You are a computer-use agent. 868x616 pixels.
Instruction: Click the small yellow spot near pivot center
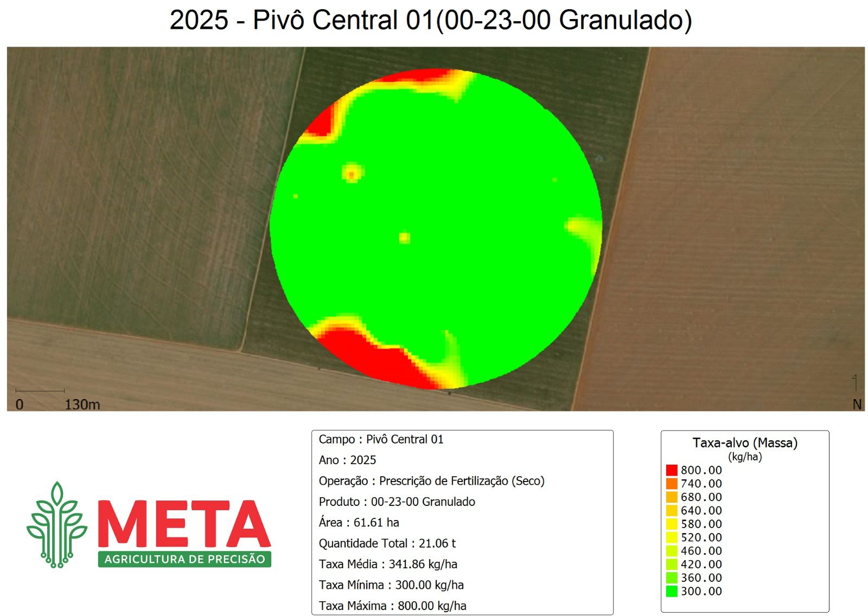pyautogui.click(x=404, y=238)
